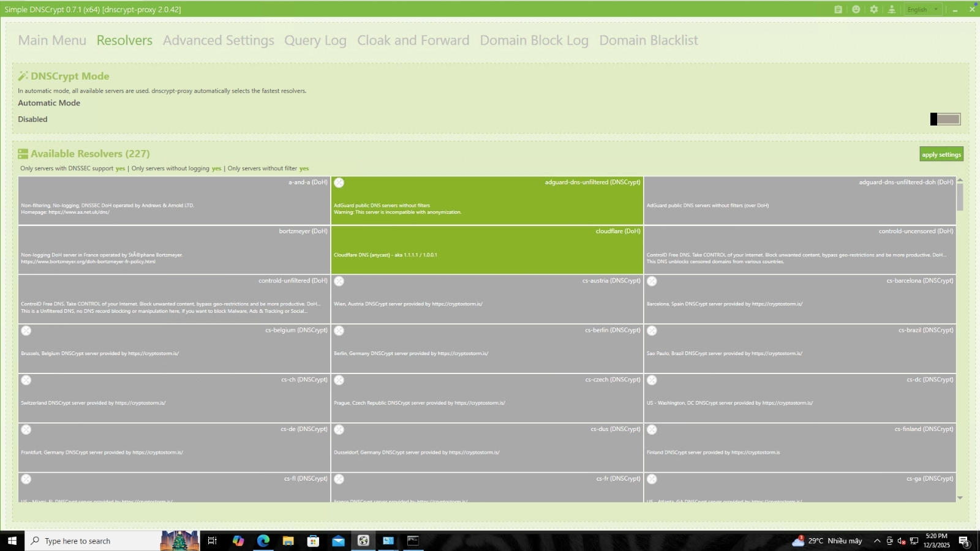
Task: Click the smiley face icon in title bar
Action: tap(856, 9)
